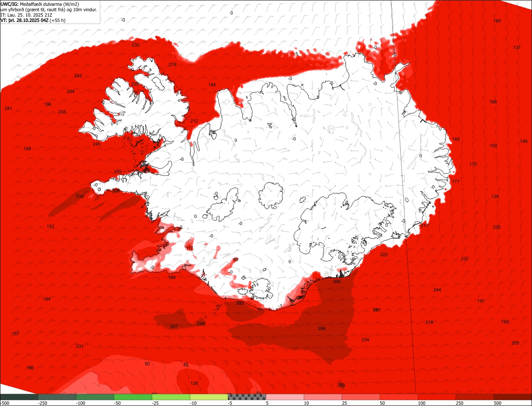This screenshot has width=532, height=406.
Task: Click the map value 244
Action: click(437, 290)
